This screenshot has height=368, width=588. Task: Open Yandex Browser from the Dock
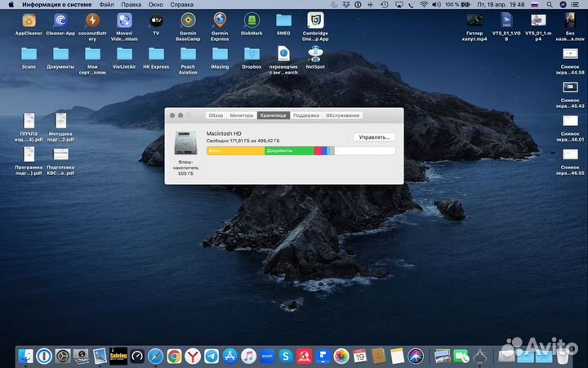click(x=193, y=356)
